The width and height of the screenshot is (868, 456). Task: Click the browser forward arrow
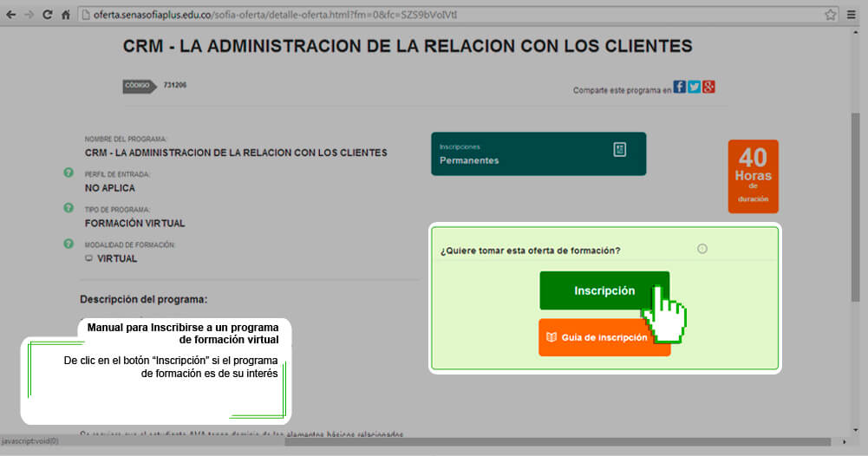(29, 15)
